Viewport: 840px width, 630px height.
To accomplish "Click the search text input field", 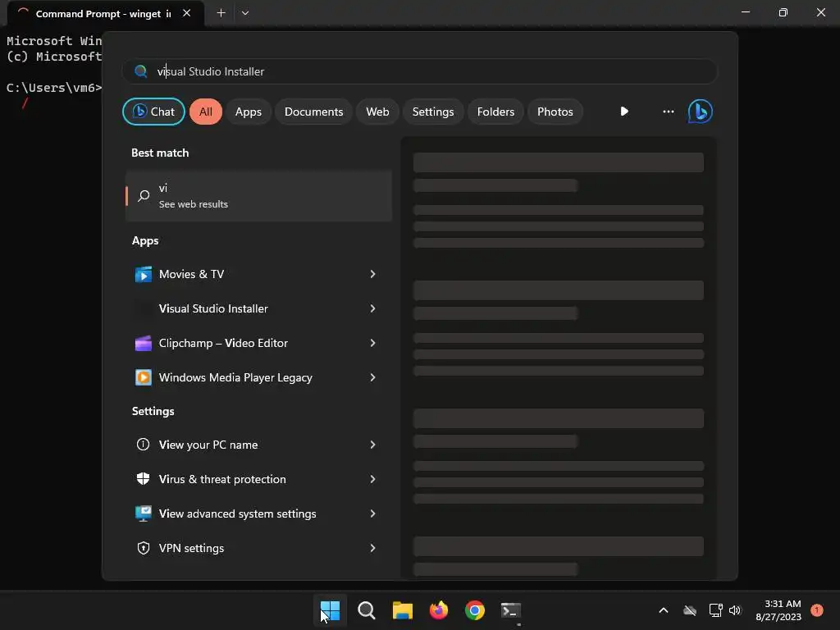I will click(x=421, y=71).
